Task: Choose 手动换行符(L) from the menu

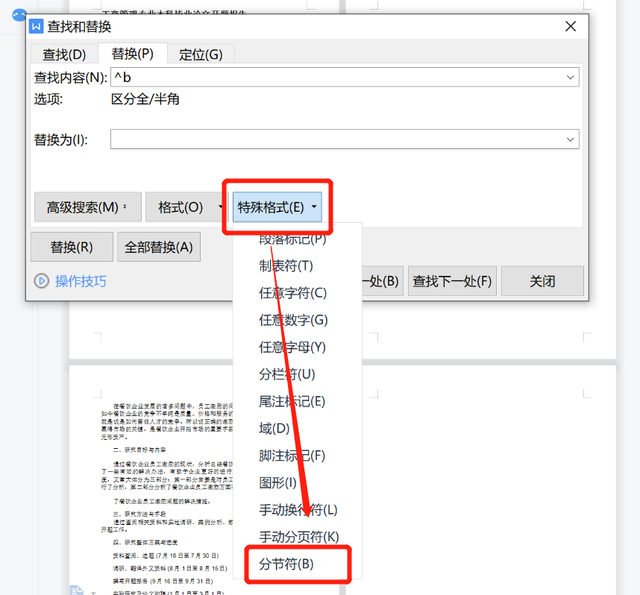Action: point(297,510)
